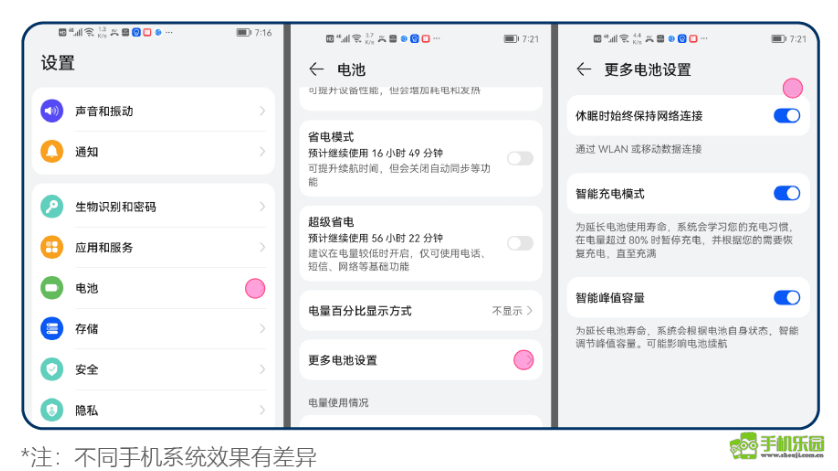This screenshot has width=838, height=471.
Task: Tap the orange Notifications bell icon
Action: [x=52, y=152]
